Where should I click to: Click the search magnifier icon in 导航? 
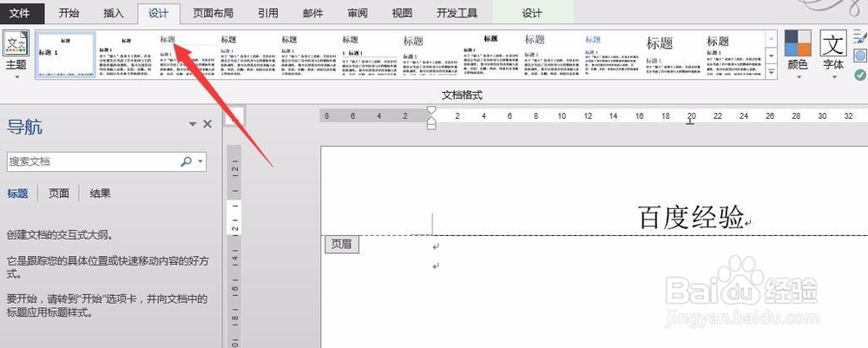click(186, 161)
